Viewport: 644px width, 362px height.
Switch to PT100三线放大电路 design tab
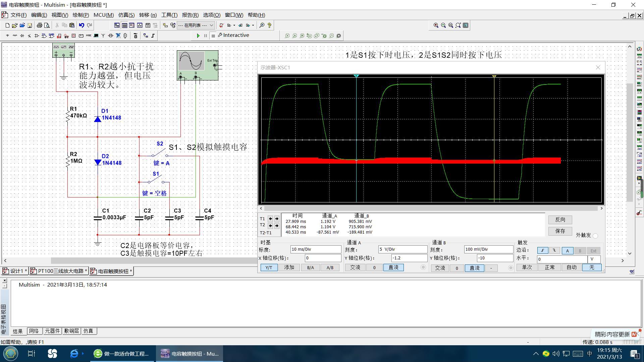(59, 271)
